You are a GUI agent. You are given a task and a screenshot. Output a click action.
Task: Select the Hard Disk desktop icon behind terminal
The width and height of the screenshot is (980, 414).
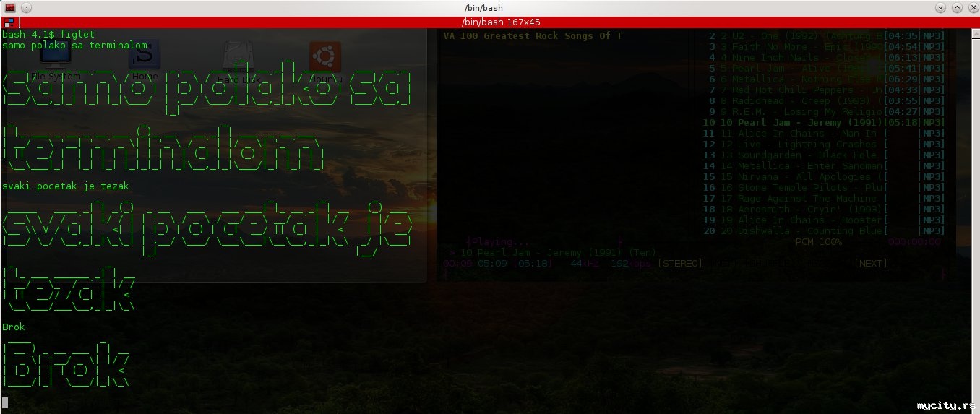click(x=238, y=61)
